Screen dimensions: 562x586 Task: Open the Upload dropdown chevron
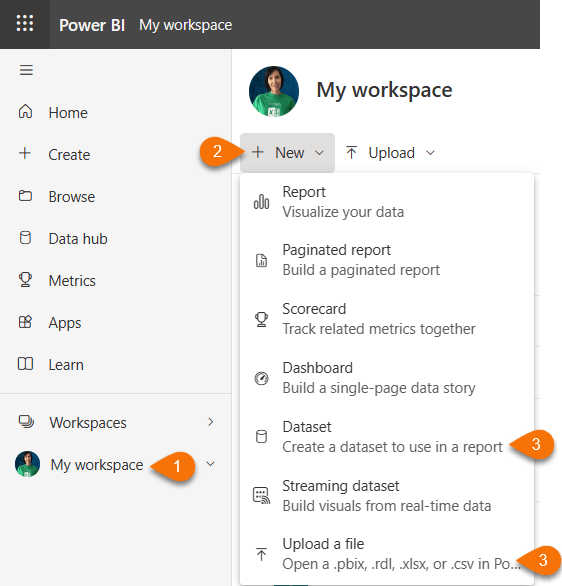(x=430, y=153)
